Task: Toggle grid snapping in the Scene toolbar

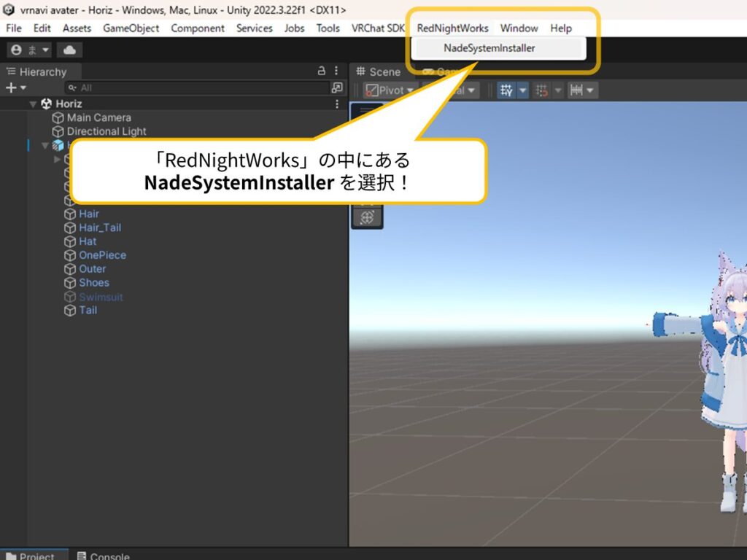Action: [x=541, y=90]
